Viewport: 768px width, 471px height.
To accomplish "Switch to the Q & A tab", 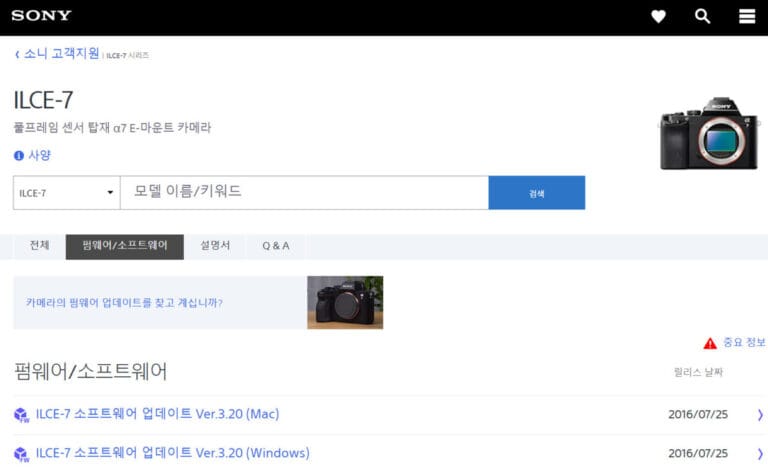I will click(276, 246).
